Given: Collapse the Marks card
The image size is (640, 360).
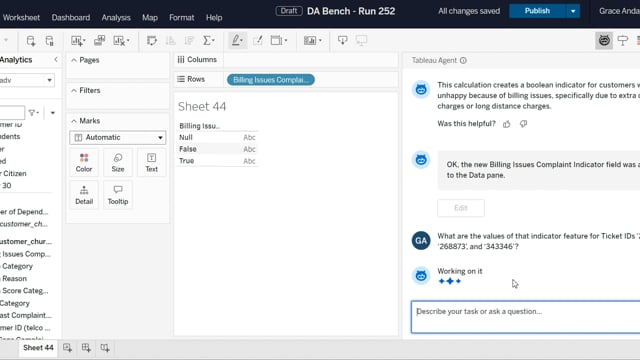Looking at the screenshot, I should pos(74,121).
